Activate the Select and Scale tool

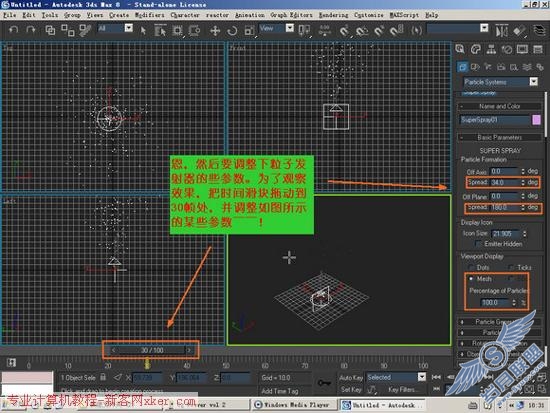coord(249,31)
